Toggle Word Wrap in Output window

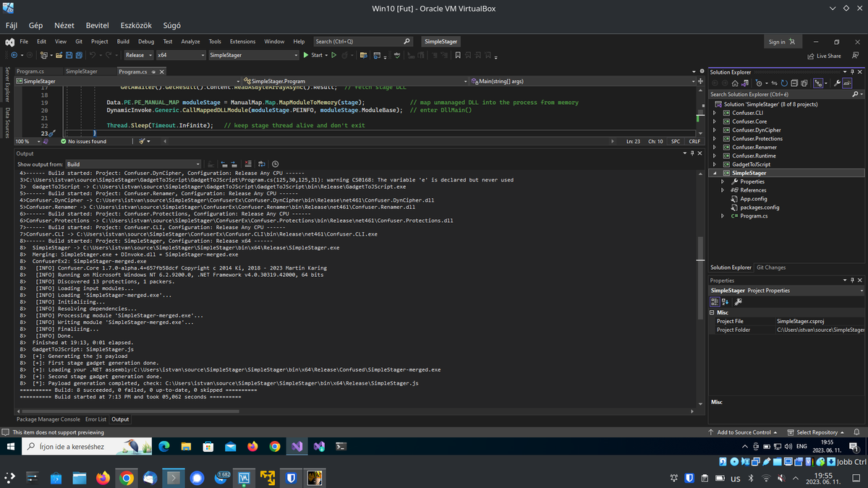pos(262,164)
